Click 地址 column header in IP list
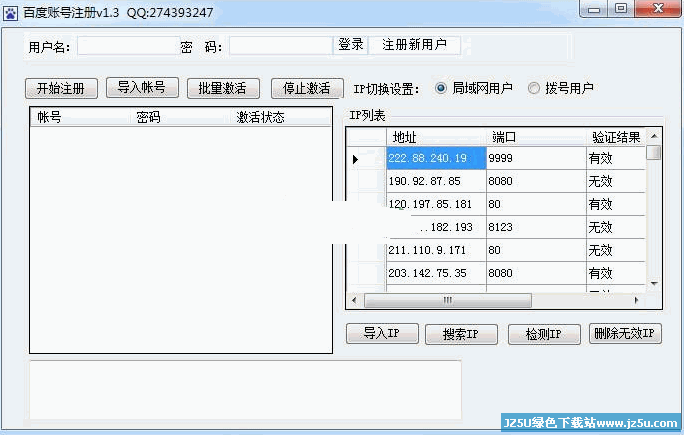 click(x=436, y=137)
